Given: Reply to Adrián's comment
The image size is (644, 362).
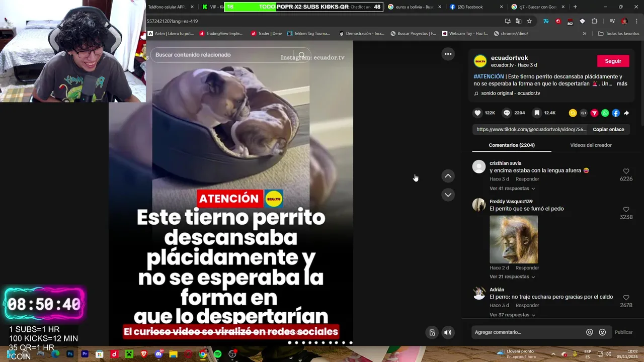Looking at the screenshot, I should (527, 306).
